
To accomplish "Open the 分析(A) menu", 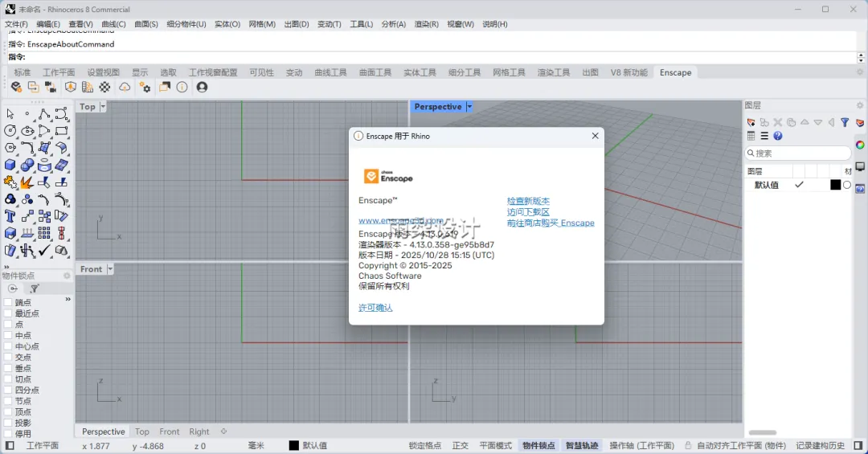I will [394, 24].
